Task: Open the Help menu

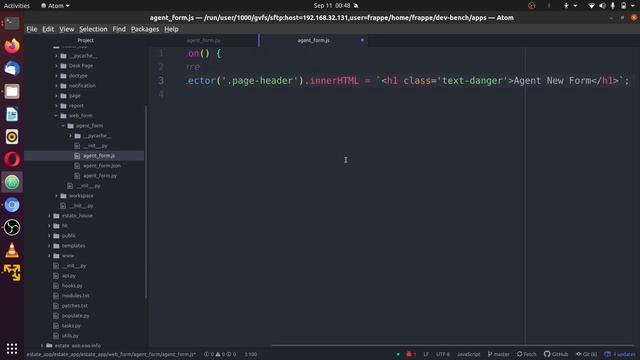Action: pyautogui.click(x=171, y=29)
